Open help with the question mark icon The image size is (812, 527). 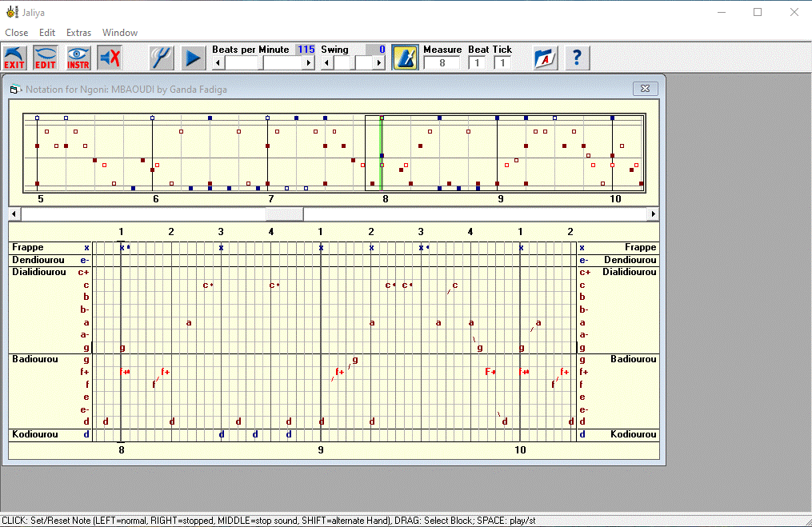click(578, 58)
